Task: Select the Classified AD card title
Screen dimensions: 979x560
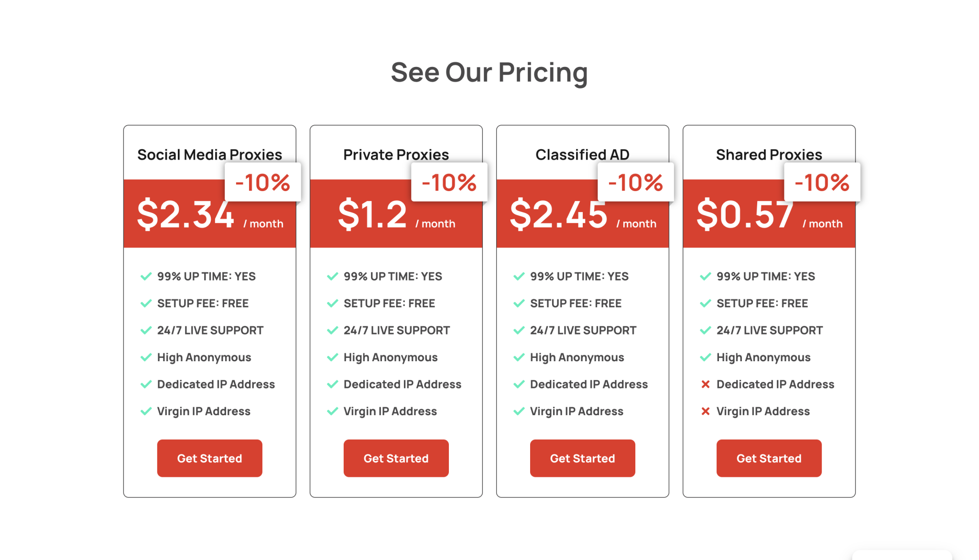Action: pos(582,154)
